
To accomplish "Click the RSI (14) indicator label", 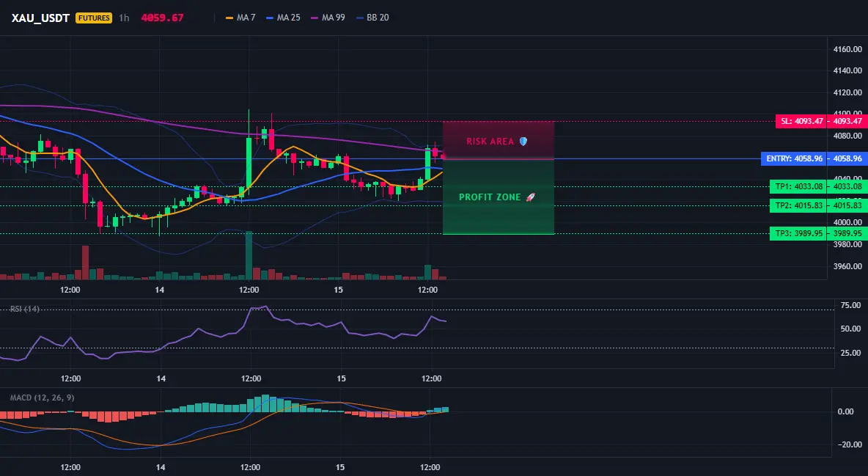I will tap(25, 309).
